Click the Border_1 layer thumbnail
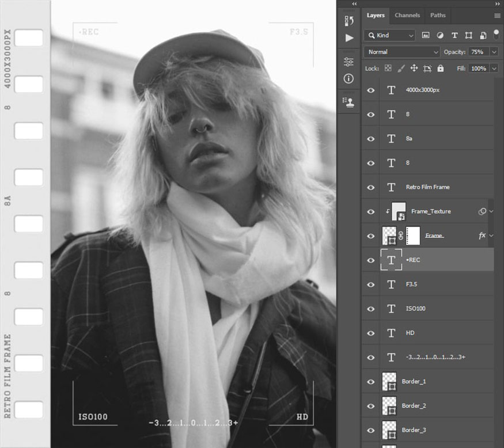 (x=389, y=381)
